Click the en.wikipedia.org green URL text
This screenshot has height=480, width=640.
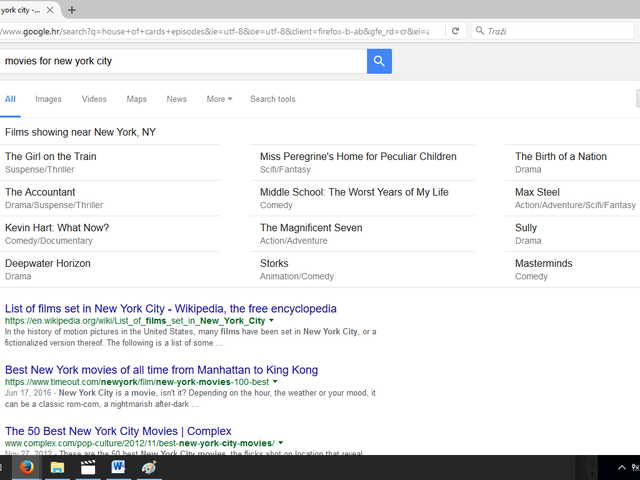(x=135, y=321)
